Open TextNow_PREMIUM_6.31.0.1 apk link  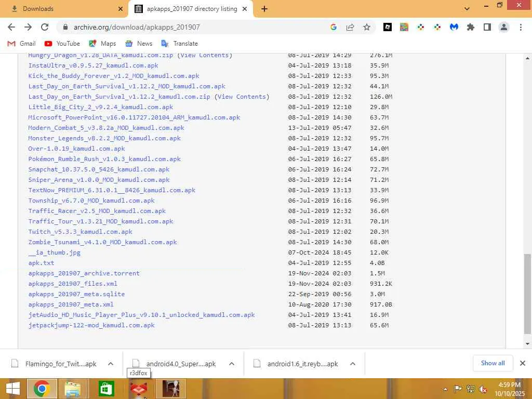pos(112,190)
